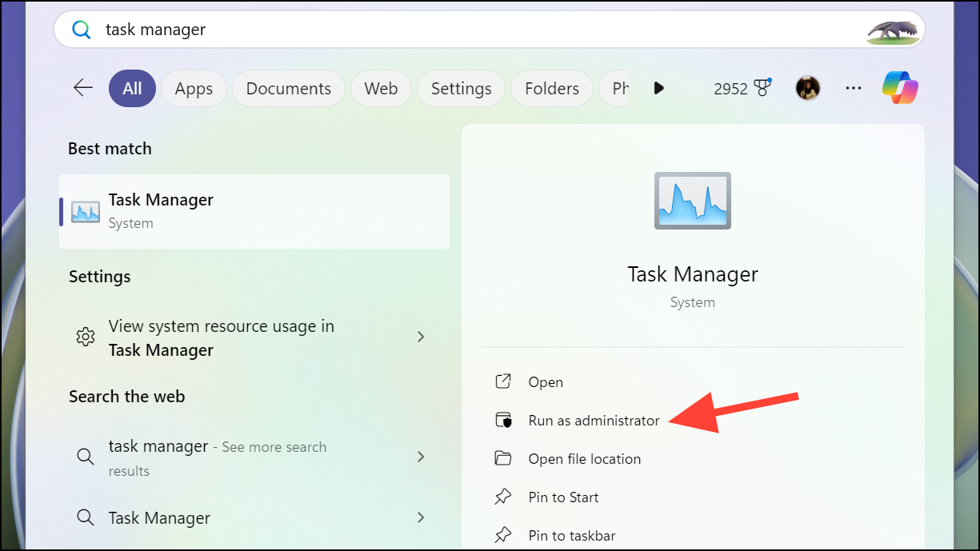Click the Settings section heading

[99, 277]
